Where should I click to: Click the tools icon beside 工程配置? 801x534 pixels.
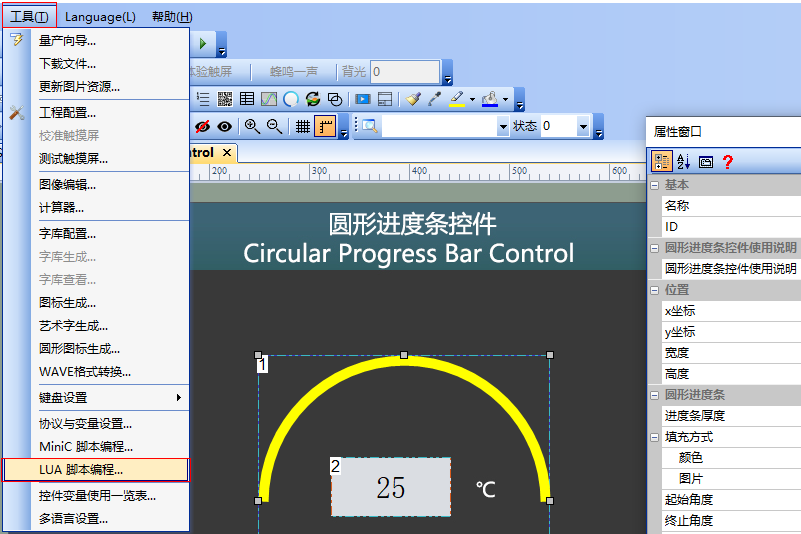pyautogui.click(x=17, y=112)
